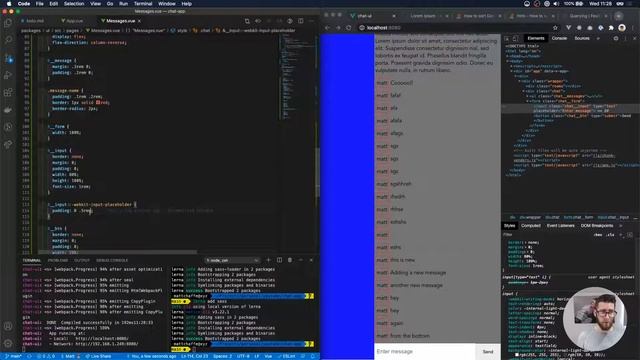Screen dimensions: 640x360
Task: Click the Send button in the chat app
Action: [488, 351]
